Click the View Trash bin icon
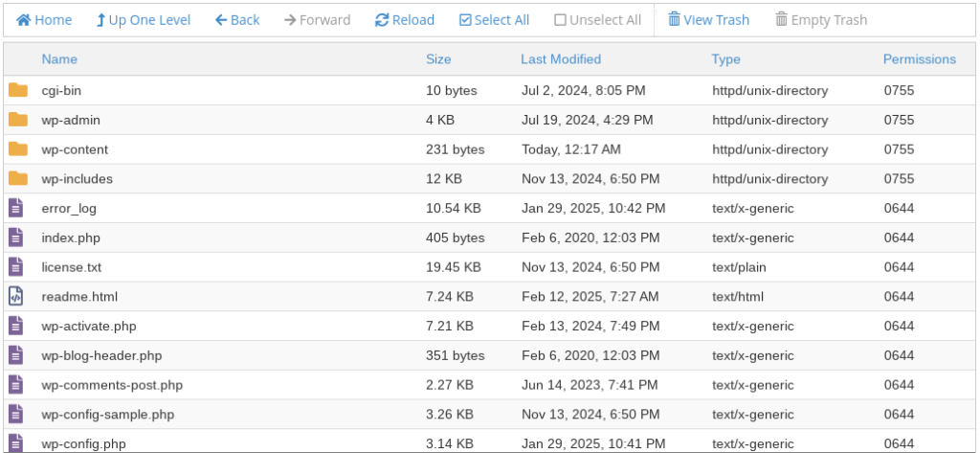This screenshot has height=453, width=980. coord(674,19)
